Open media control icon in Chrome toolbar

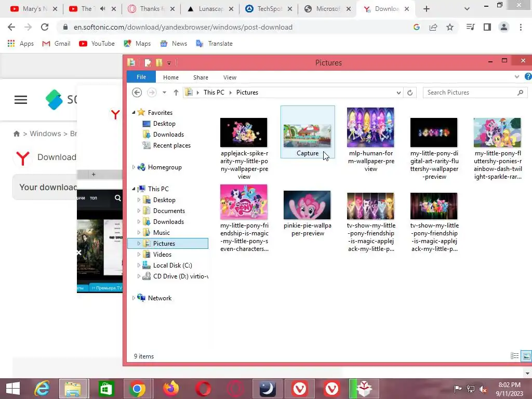(x=470, y=27)
